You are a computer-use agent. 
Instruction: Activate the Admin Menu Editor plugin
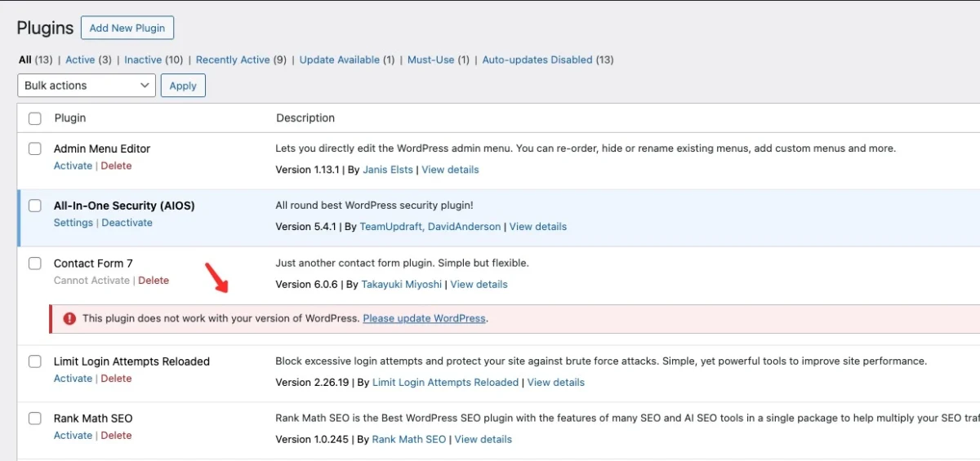click(73, 166)
